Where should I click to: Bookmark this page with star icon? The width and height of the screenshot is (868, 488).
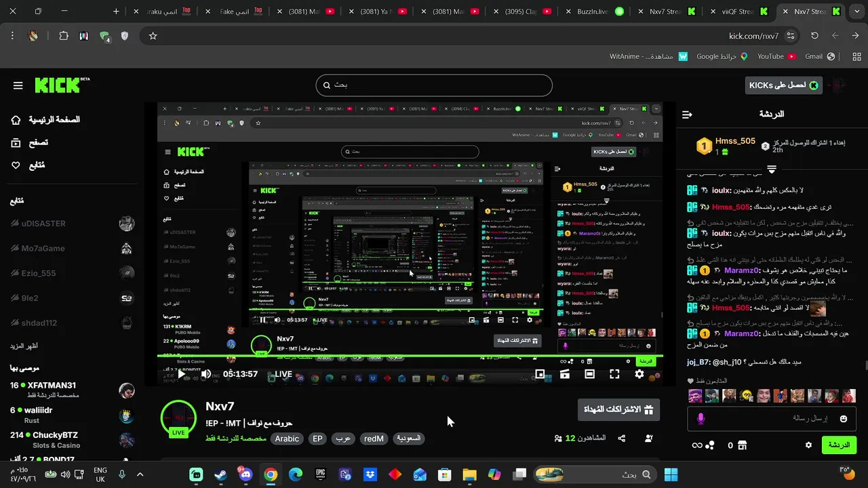pos(153,36)
